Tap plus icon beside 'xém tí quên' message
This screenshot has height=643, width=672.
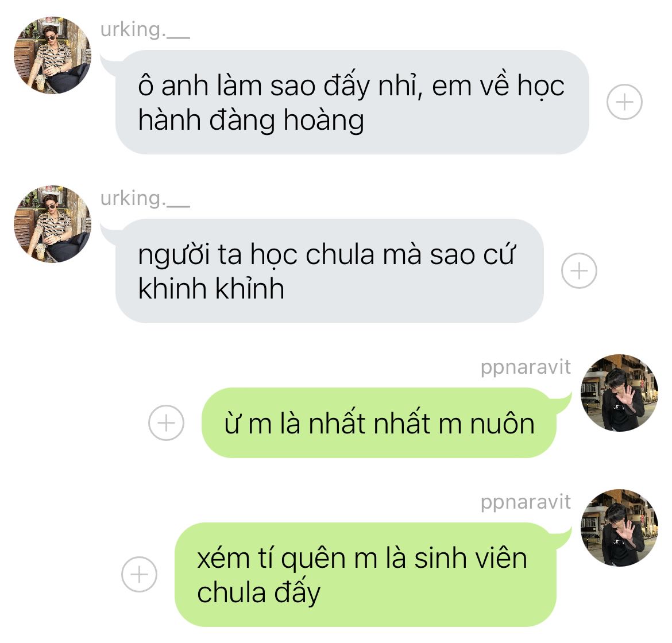tap(140, 575)
